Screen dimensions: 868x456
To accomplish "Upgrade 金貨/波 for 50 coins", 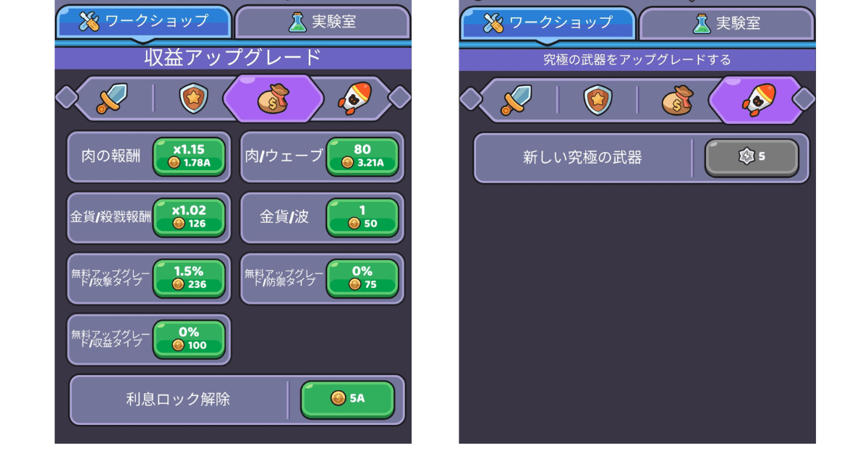I will 362,217.
